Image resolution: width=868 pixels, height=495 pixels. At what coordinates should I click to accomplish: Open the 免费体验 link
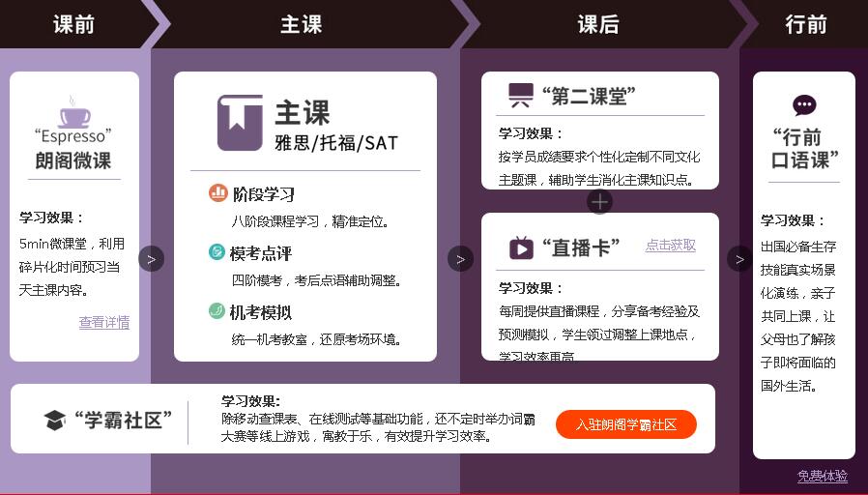822,476
